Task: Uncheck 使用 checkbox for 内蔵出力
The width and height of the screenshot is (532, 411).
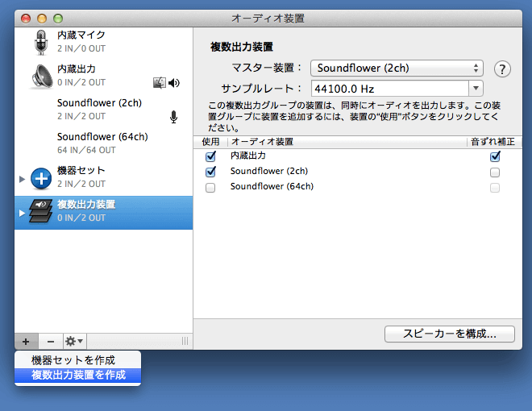Action: pos(211,156)
